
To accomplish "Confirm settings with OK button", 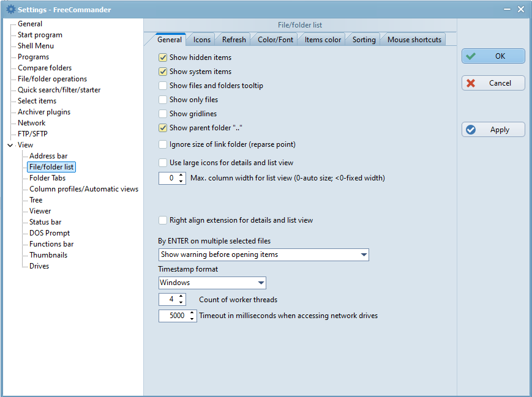I will 493,56.
